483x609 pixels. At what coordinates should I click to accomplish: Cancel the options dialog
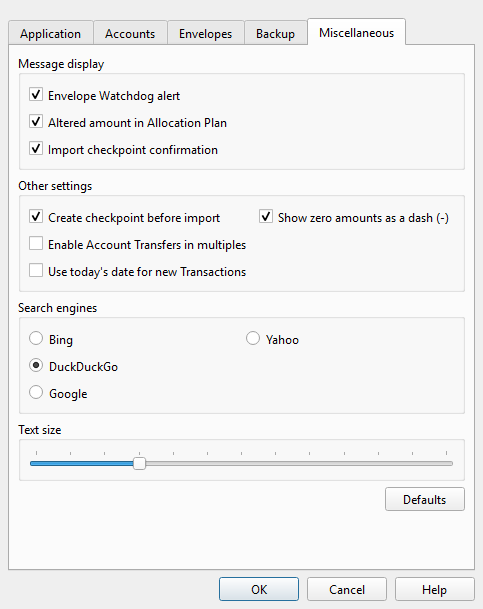[347, 589]
